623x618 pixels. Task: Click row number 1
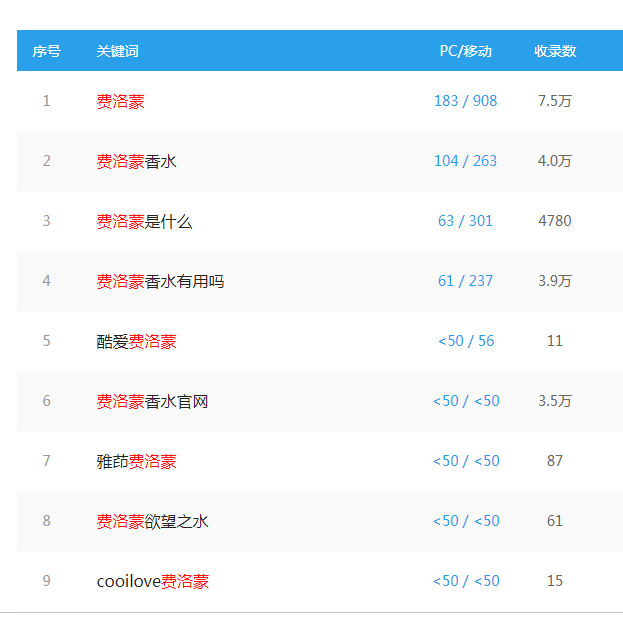pos(46,101)
